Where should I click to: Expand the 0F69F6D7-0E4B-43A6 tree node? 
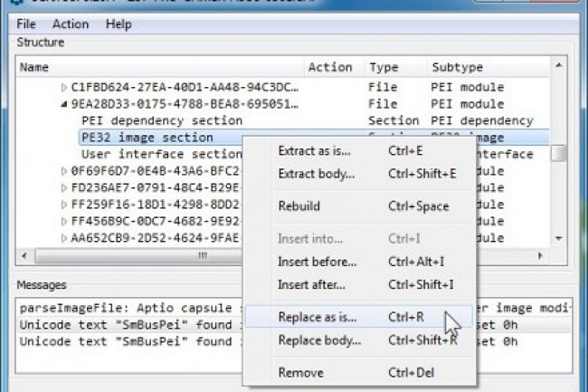point(64,170)
